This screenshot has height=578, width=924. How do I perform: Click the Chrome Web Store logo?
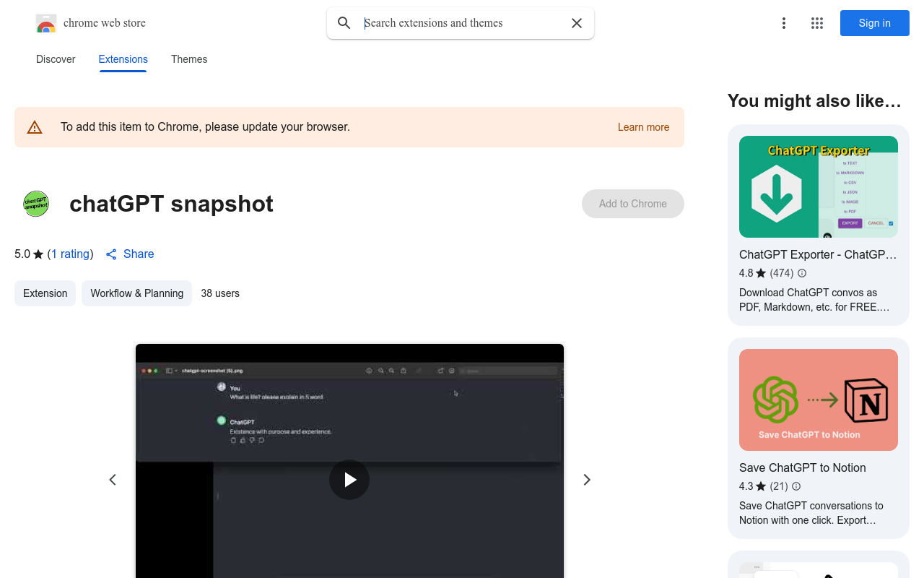(46, 23)
